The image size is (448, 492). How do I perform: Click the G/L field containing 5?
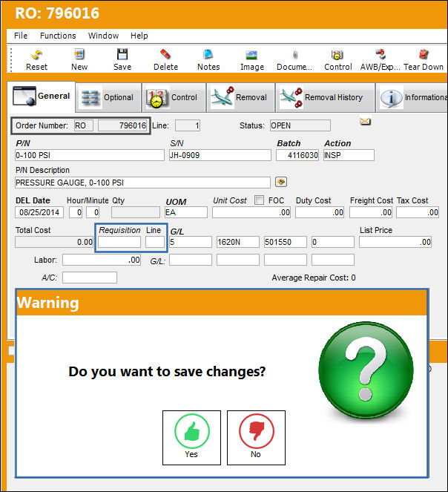[191, 242]
